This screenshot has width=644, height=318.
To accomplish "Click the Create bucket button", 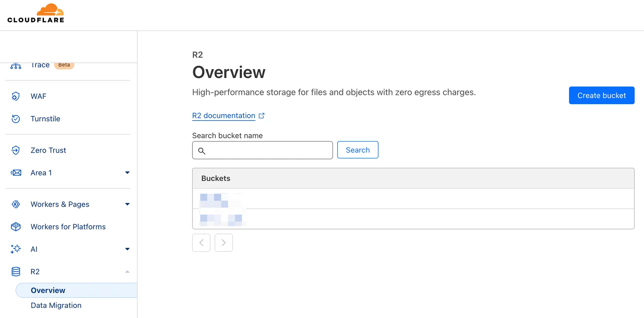I will pos(601,95).
